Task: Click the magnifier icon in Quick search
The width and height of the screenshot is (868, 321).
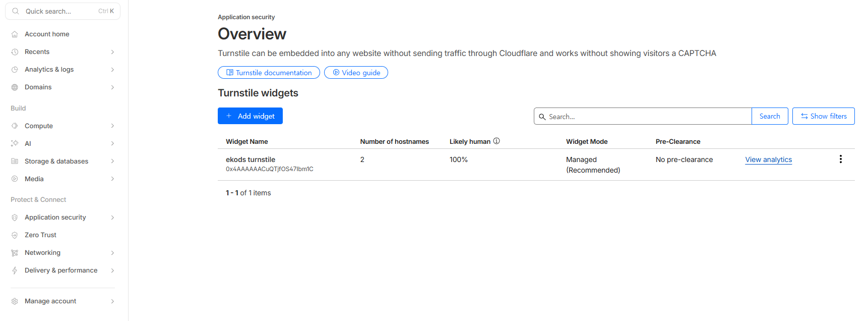Action: tap(16, 11)
